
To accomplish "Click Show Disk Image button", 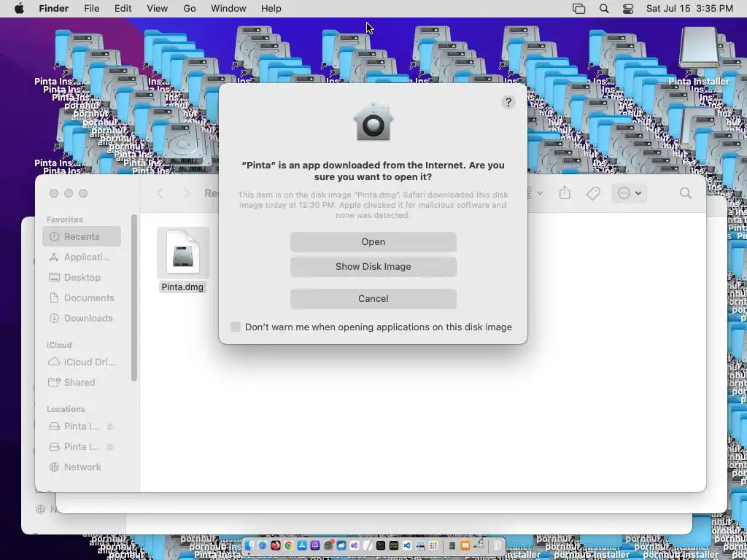I will tap(373, 267).
